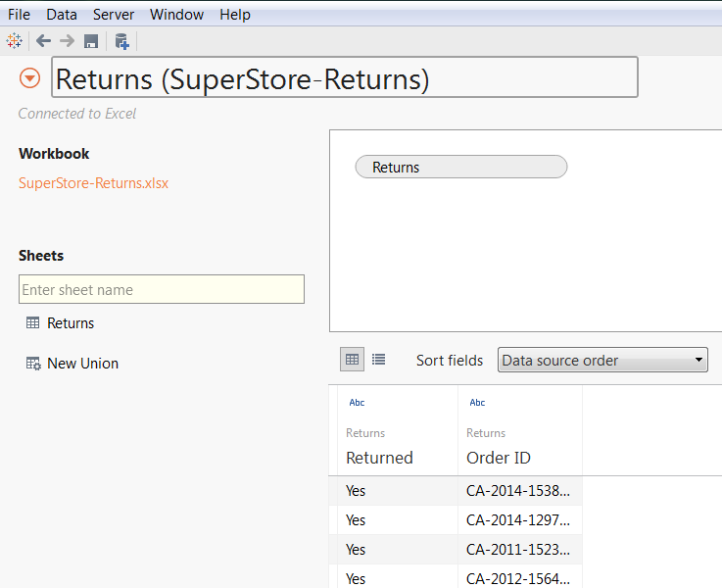
Task: Switch to data grid preview view
Action: tap(353, 359)
